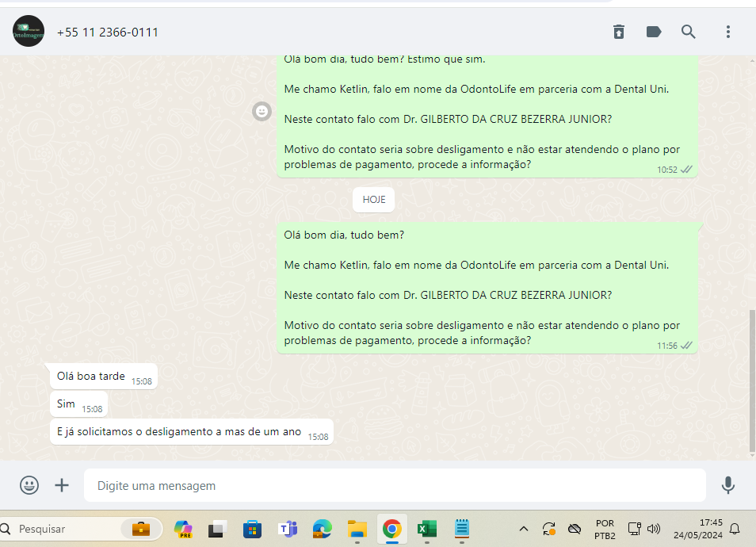The width and height of the screenshot is (756, 547).
Task: Open the contact profile picture
Action: coord(29,32)
